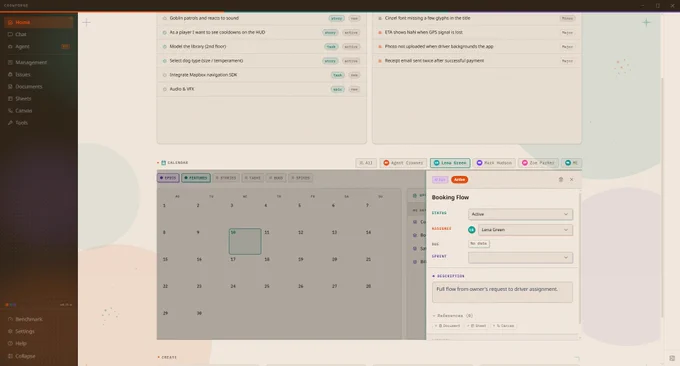Open 'Select dog type (size / temperament)'

[x=262, y=61]
